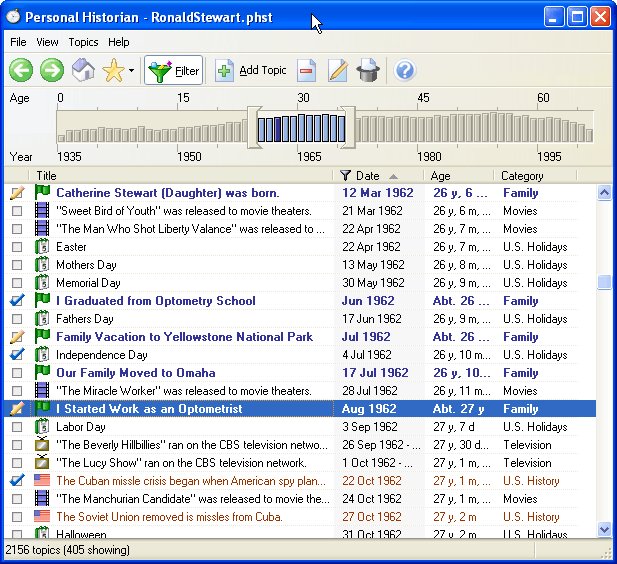Open the blue Help question icon
The width and height of the screenshot is (617, 564).
click(405, 71)
